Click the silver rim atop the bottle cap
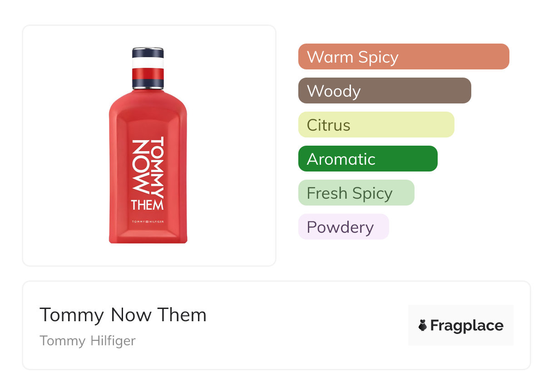Viewport: 553px width, 392px height. [148, 49]
